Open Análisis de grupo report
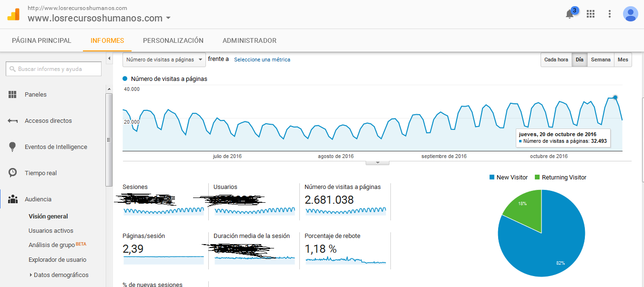This screenshot has height=287, width=644. [x=51, y=245]
